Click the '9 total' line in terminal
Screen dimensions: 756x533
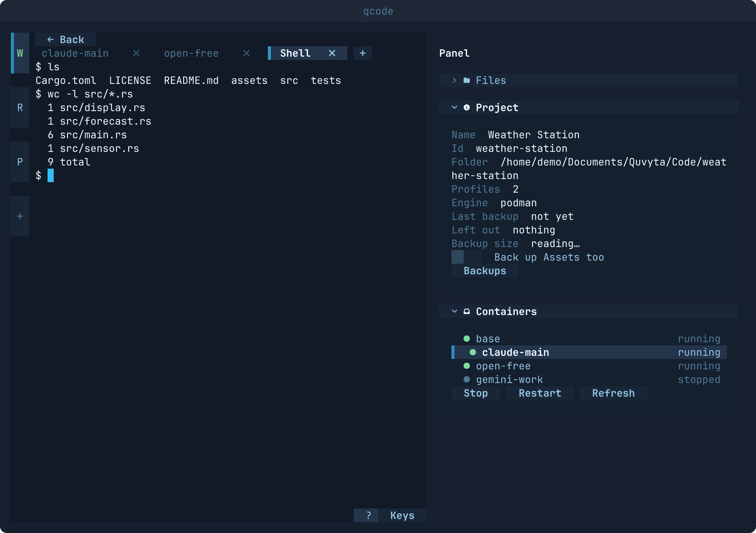69,162
